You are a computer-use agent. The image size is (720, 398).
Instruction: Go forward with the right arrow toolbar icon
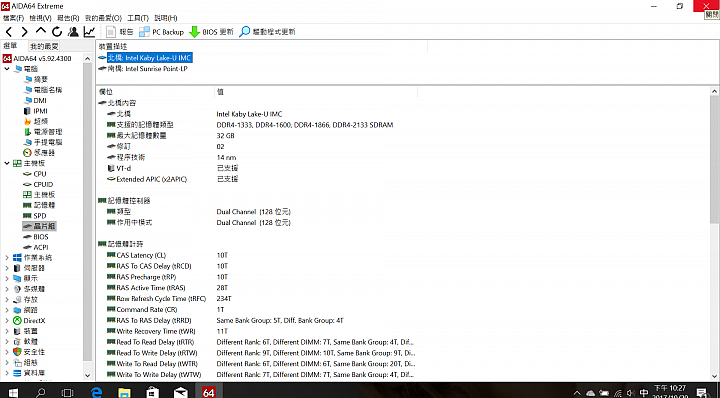(24, 32)
